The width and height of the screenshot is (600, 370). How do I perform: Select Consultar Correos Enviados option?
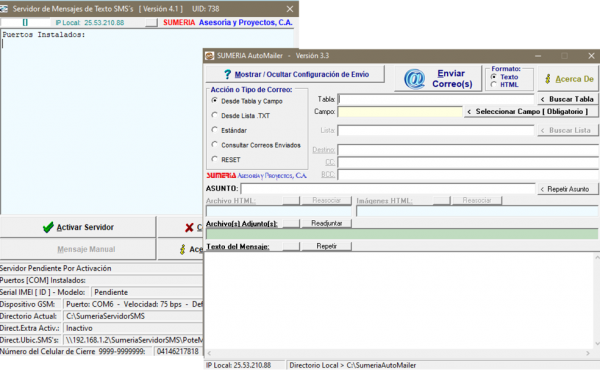[x=214, y=145]
